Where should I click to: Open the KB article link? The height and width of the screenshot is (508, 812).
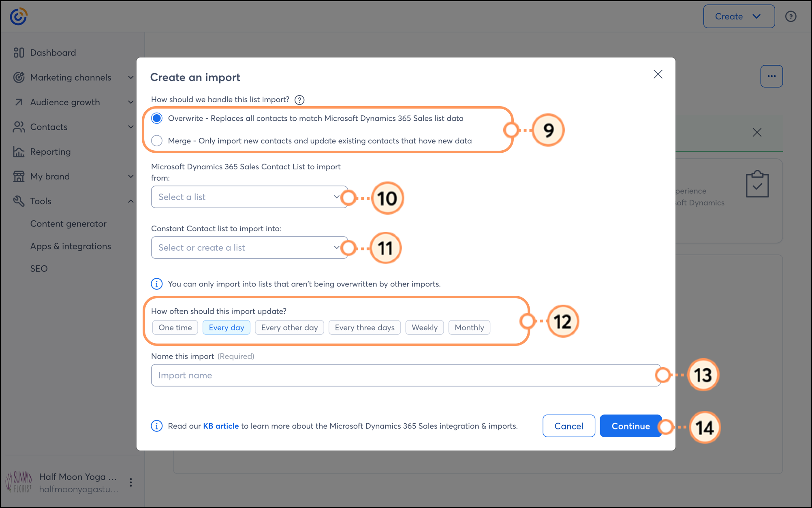tap(221, 426)
